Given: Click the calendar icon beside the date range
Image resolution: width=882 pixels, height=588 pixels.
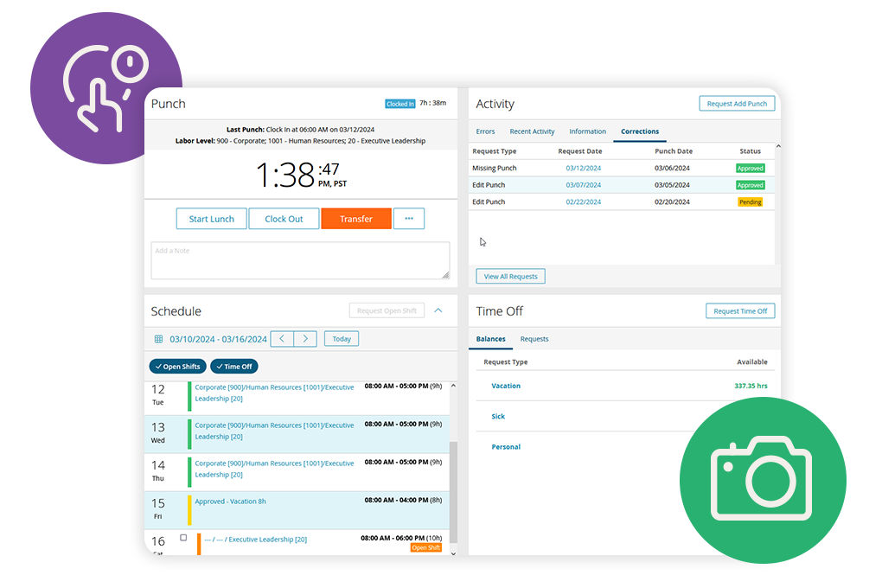Looking at the screenshot, I should click(158, 339).
